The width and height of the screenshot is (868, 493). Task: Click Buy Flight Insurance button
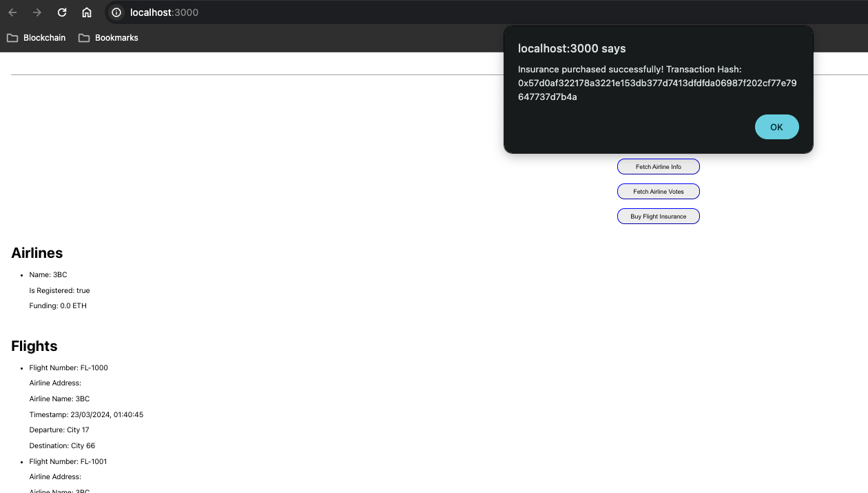658,217
